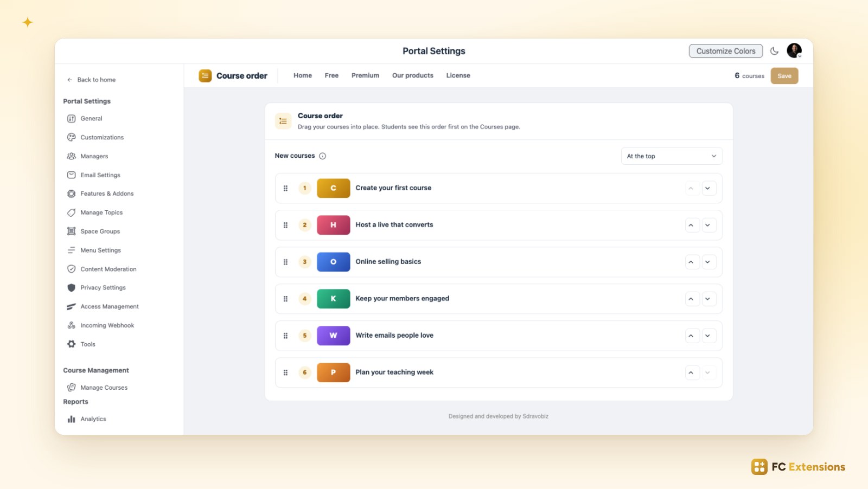Open the user profile avatar menu
Image resolution: width=868 pixels, height=489 pixels.
click(x=794, y=51)
